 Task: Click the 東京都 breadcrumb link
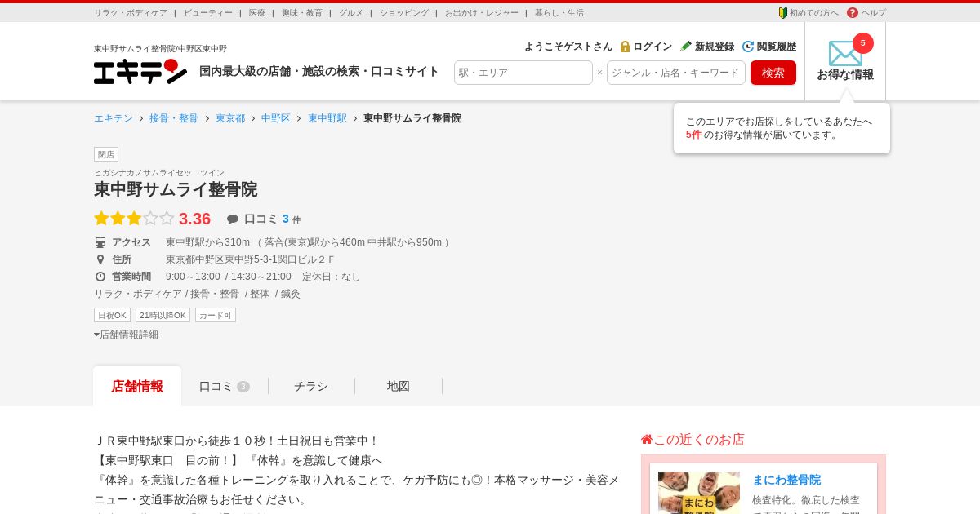tap(230, 118)
